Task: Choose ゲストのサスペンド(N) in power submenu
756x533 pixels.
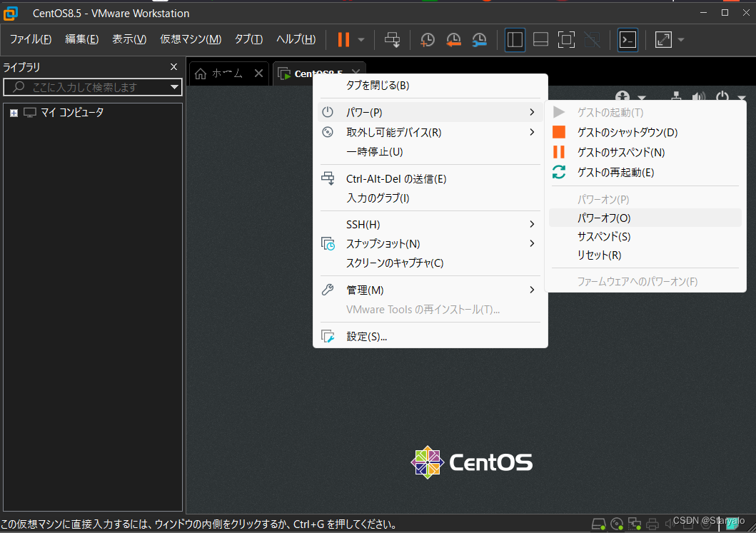Action: click(645, 152)
